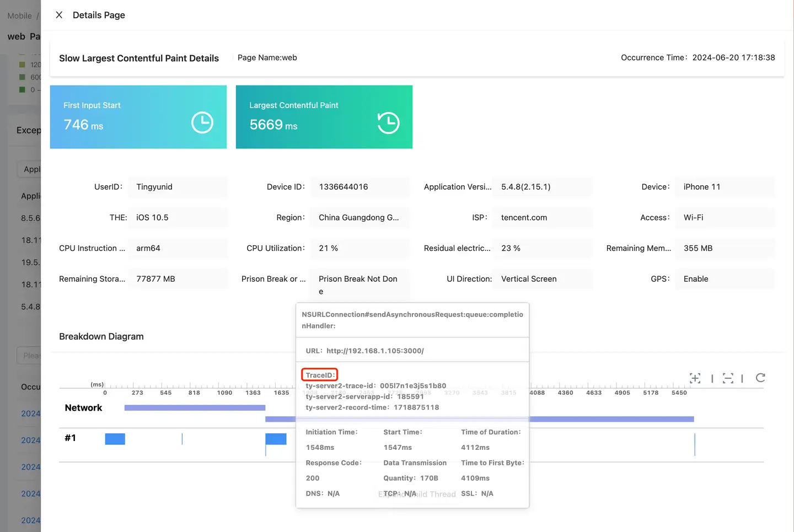794x532 pixels.
Task: Click the Breakdown Diagram heading
Action: coord(101,336)
